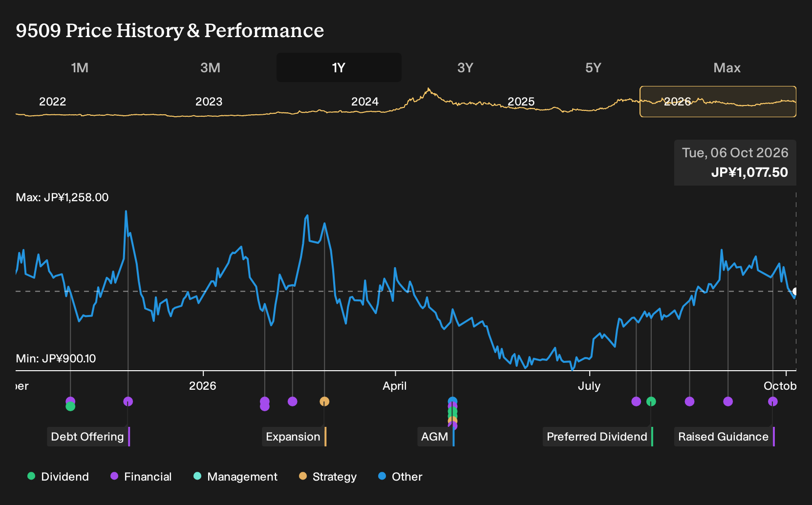Click the purple marker above Raised Guidance
The height and width of the screenshot is (505, 812).
(x=773, y=401)
